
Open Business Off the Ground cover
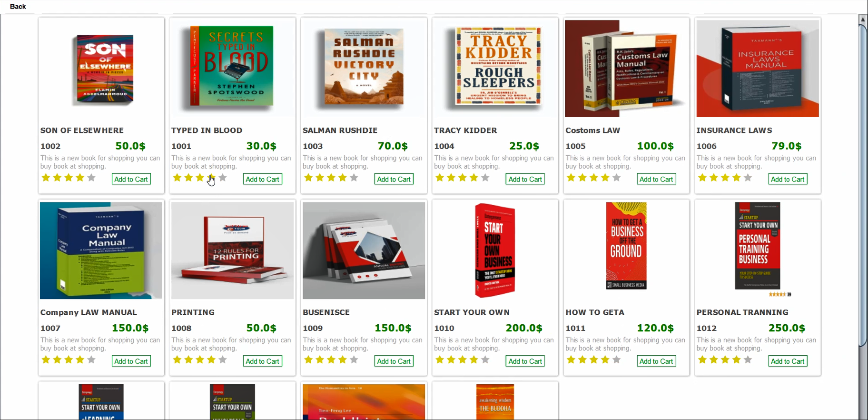(627, 250)
